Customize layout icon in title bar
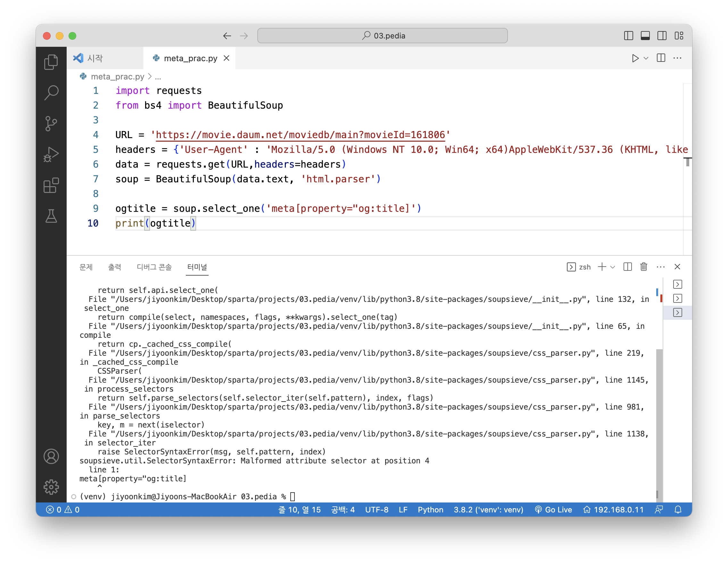Screen dimensions: 728x564 679,36
